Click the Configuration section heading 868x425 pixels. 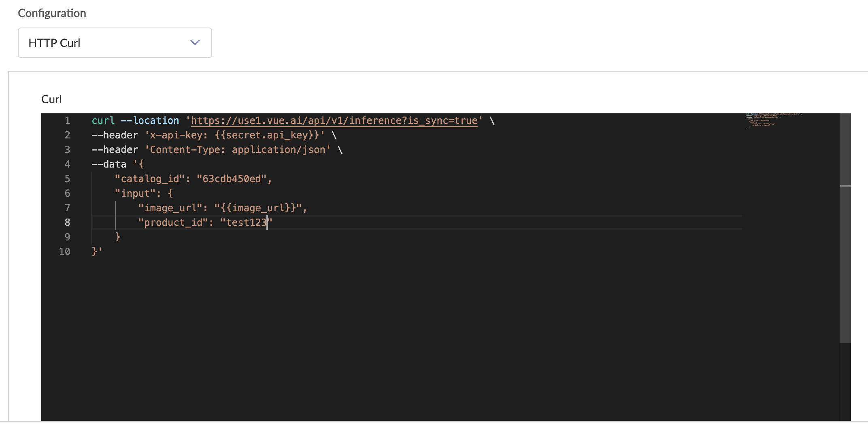[52, 13]
